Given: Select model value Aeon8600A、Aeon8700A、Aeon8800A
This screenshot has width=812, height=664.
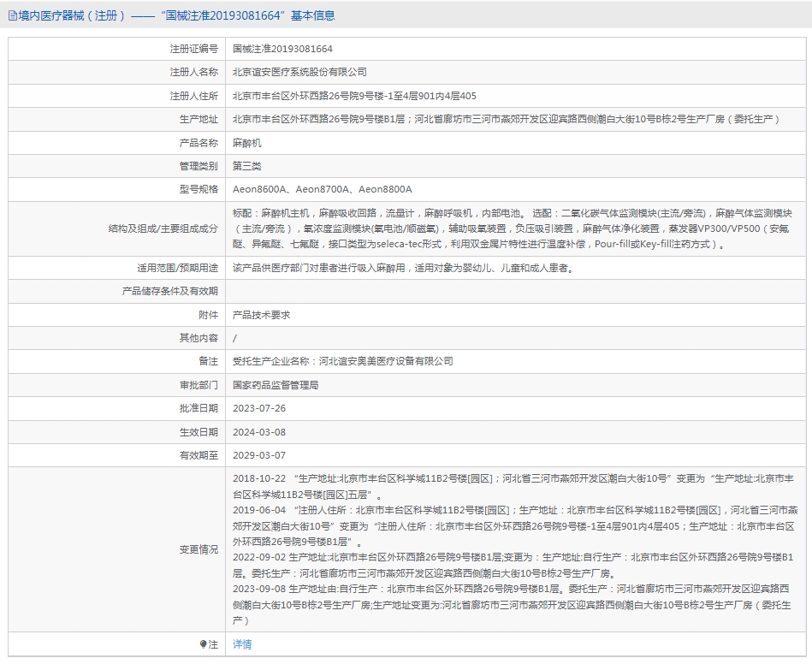Looking at the screenshot, I should (322, 190).
